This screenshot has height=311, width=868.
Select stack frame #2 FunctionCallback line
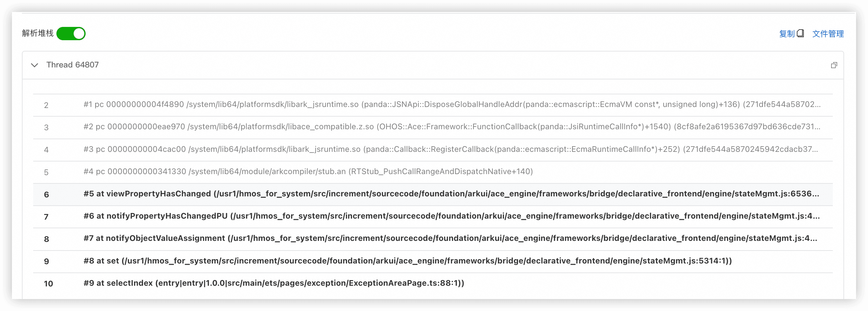click(452, 127)
